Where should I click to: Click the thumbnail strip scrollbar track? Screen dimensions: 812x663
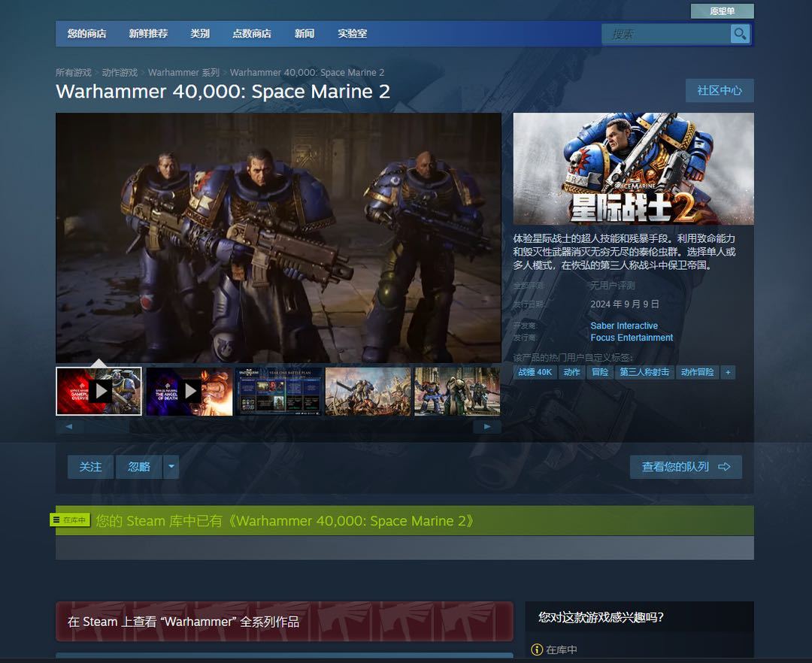point(279,427)
